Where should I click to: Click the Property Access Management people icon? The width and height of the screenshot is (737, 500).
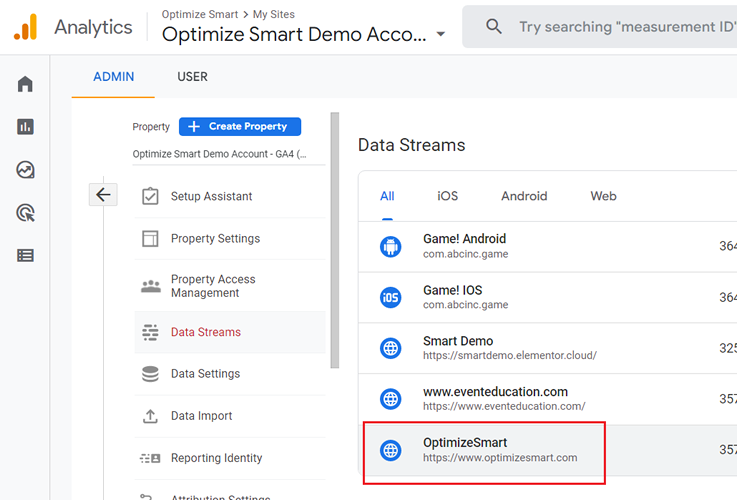pyautogui.click(x=151, y=286)
